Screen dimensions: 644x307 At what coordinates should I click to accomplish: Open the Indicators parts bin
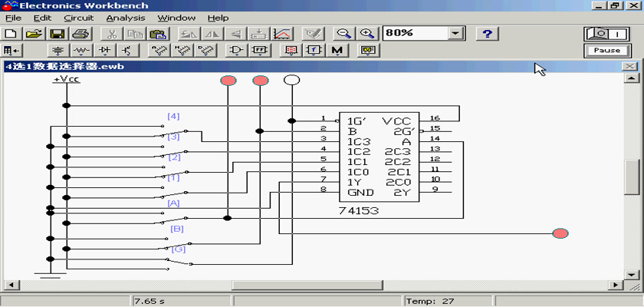coord(291,50)
